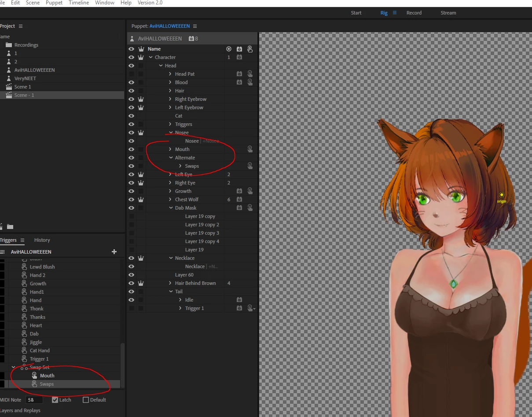
Task: Click the trigger hand icon on Swaps layer row
Action: (x=250, y=166)
